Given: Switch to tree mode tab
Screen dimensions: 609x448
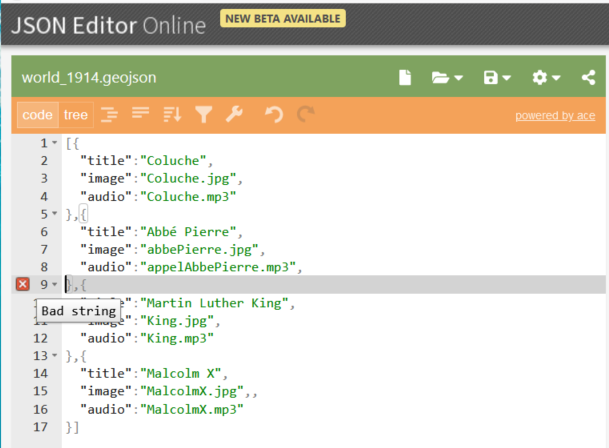Looking at the screenshot, I should (76, 115).
